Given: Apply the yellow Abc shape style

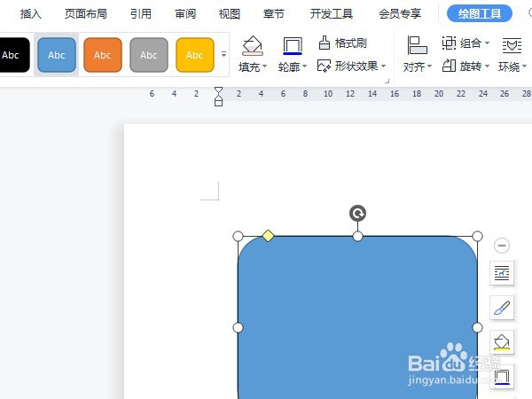Looking at the screenshot, I should coord(195,55).
